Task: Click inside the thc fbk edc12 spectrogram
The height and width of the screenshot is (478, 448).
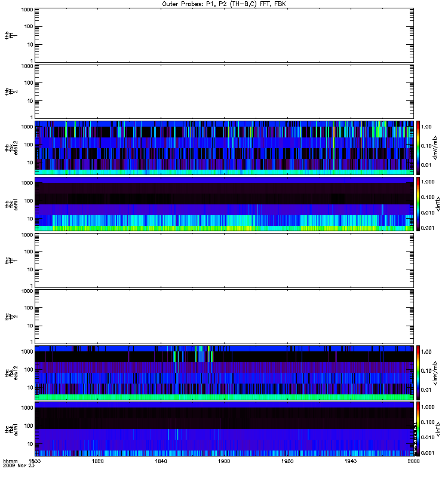Action: click(224, 373)
